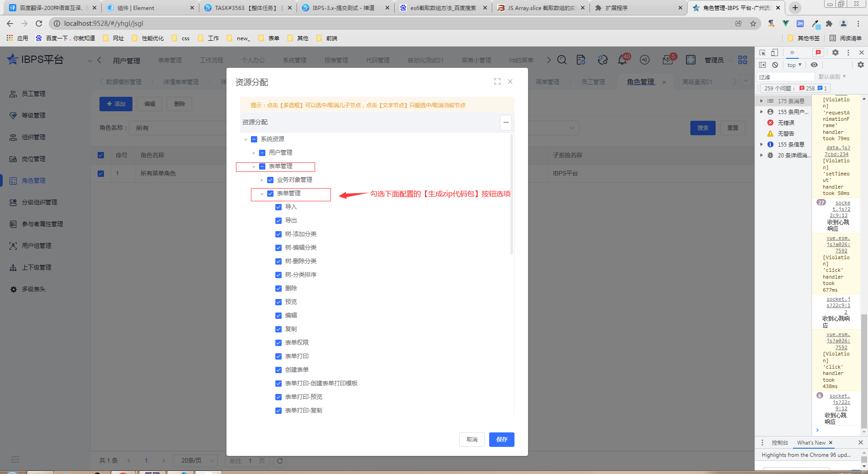Viewport: 868px width, 474px height.
Task: Open the notification bell icon
Action: [622, 60]
